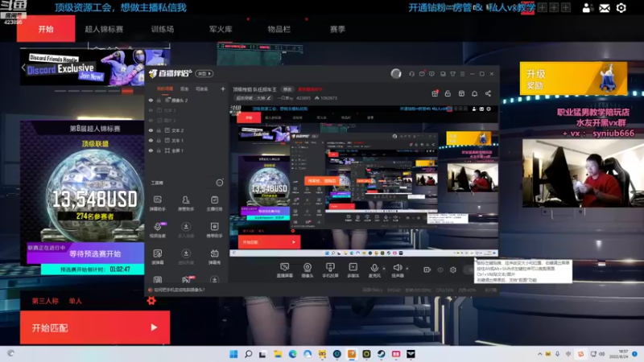This screenshot has width=644, height=362.
Task: Toggle visibility of 文本 3 source
Action: tap(151, 110)
